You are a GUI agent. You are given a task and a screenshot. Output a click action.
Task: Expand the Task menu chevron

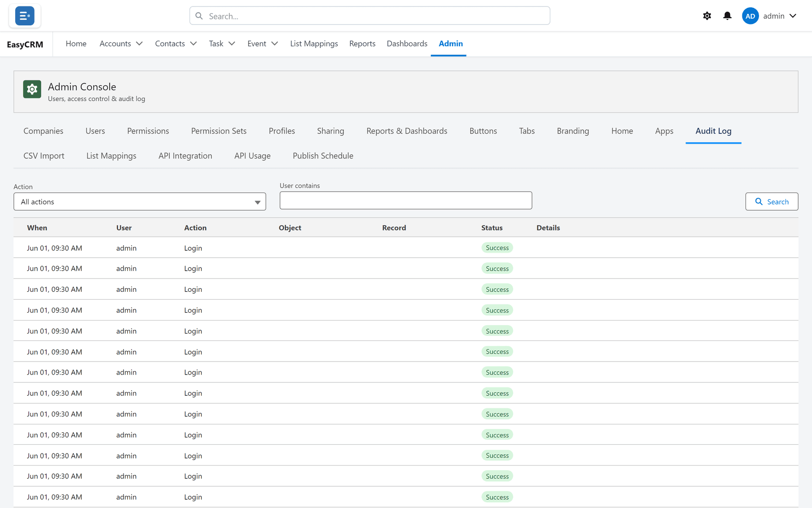232,43
